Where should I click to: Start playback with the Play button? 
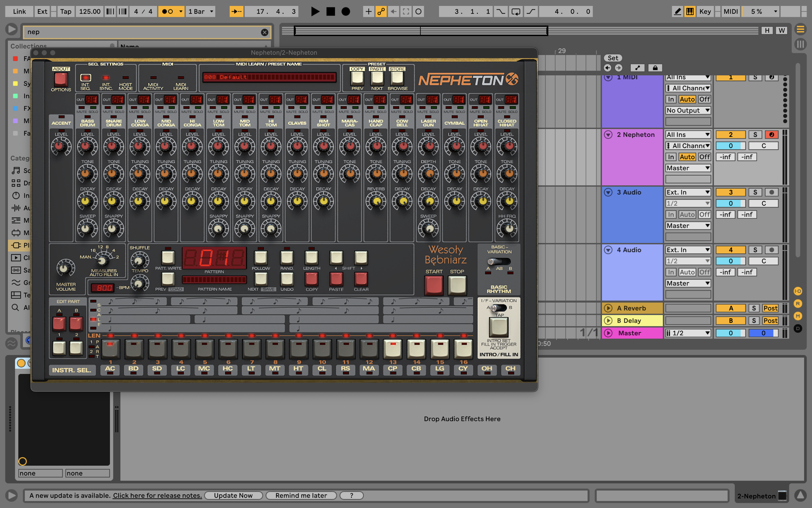315,11
